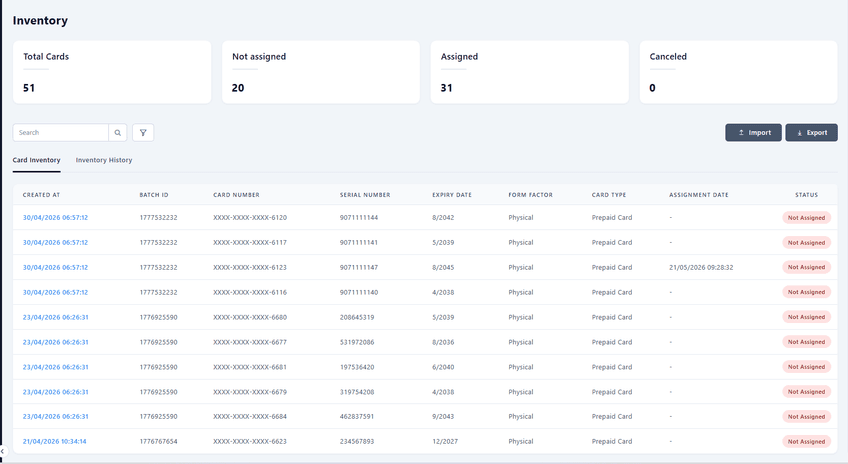Open the Total Cards summary card
848x464 pixels.
[x=112, y=72]
